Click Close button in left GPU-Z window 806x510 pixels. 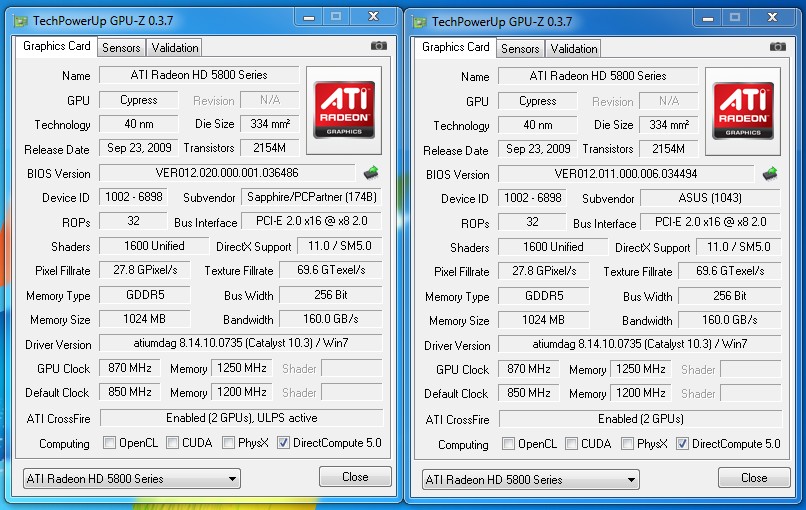click(x=355, y=477)
